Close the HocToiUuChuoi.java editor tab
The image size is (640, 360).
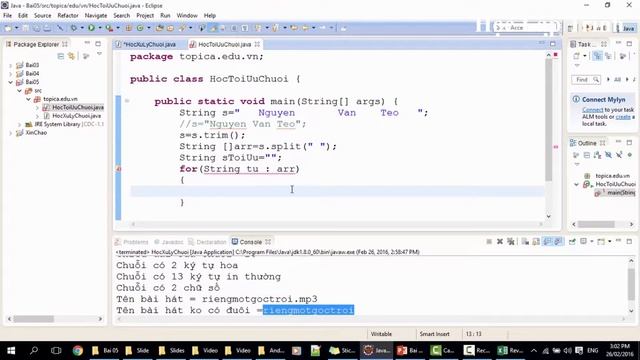pyautogui.click(x=257, y=44)
